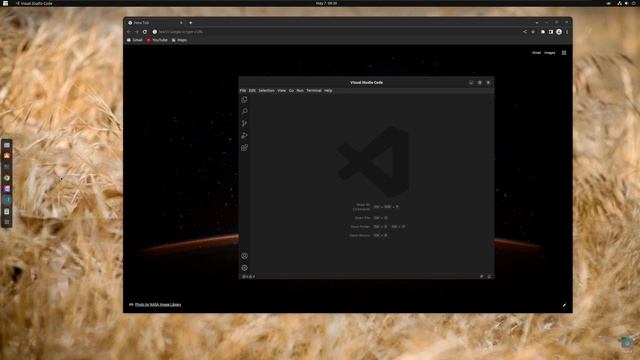The height and width of the screenshot is (360, 640).
Task: Open Source Control view in VS Code
Action: coord(244,123)
